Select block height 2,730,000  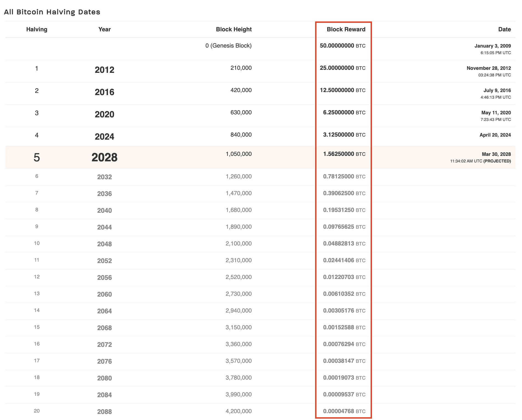238,294
